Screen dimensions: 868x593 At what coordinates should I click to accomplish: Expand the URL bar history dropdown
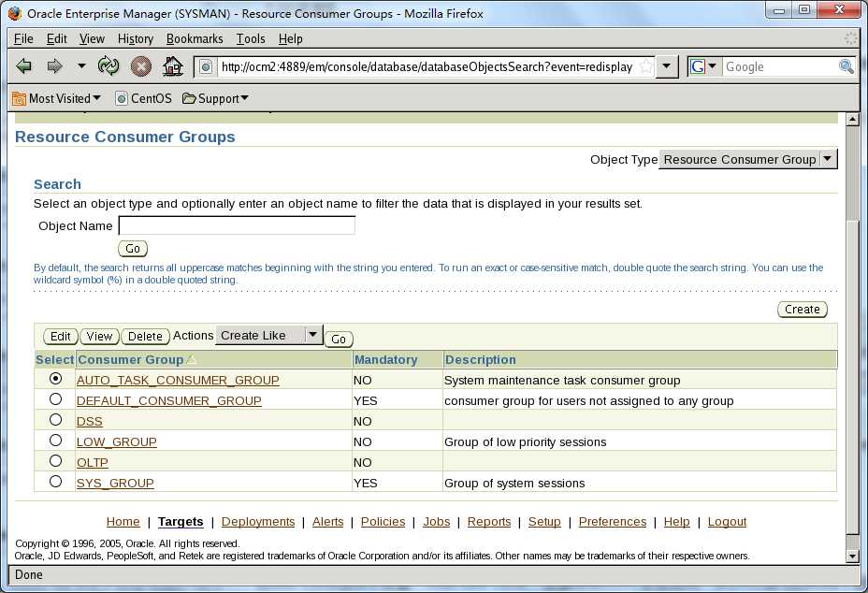point(667,66)
